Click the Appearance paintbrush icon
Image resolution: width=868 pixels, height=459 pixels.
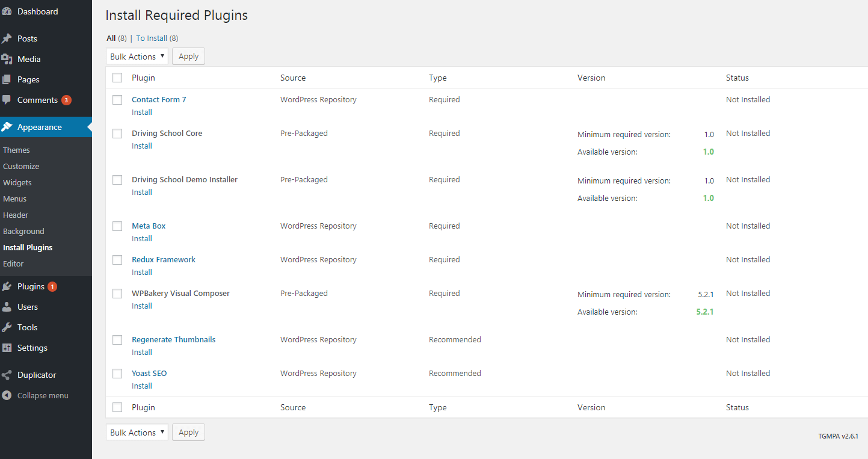[x=7, y=127]
